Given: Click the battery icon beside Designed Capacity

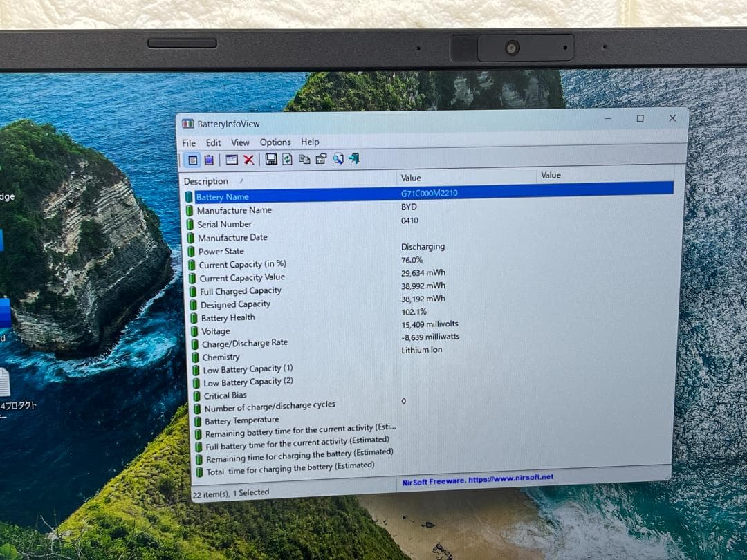Looking at the screenshot, I should point(193,305).
